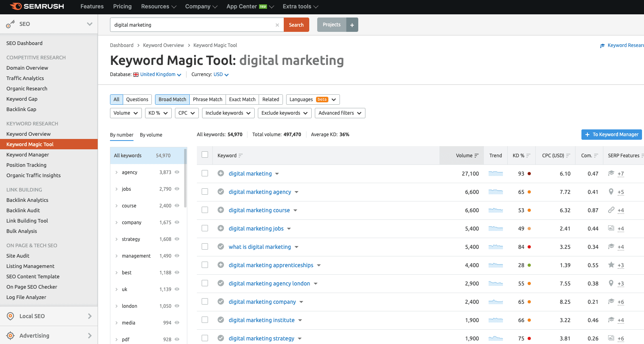Viewport: 644px width, 344px height.
Task: Toggle the eye icon for agency group
Action: (177, 172)
